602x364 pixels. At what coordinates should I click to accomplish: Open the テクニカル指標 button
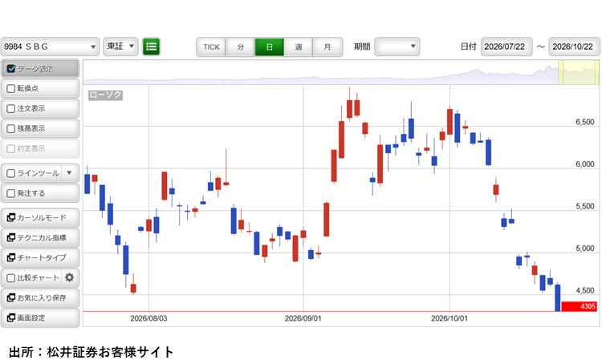click(40, 237)
